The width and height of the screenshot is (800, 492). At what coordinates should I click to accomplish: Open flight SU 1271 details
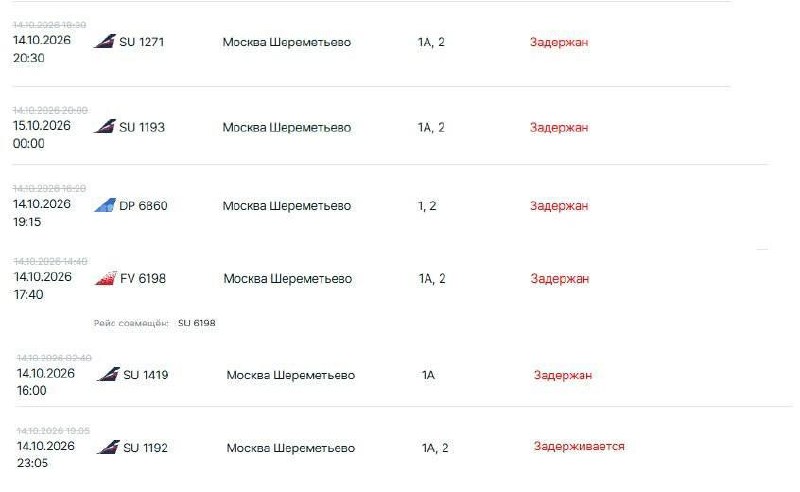[141, 42]
